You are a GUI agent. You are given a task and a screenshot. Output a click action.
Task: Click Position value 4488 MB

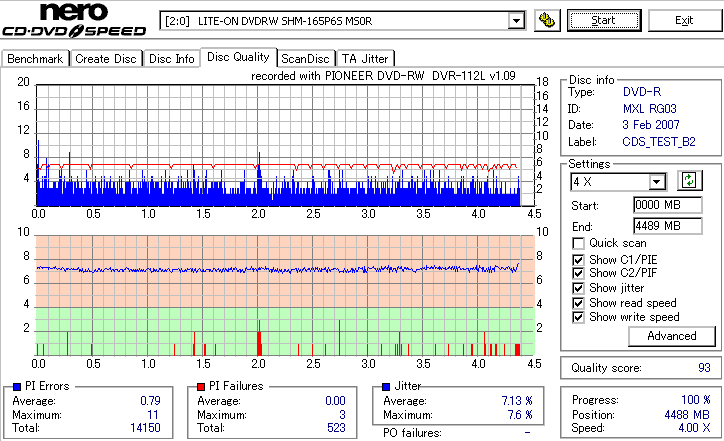(688, 415)
